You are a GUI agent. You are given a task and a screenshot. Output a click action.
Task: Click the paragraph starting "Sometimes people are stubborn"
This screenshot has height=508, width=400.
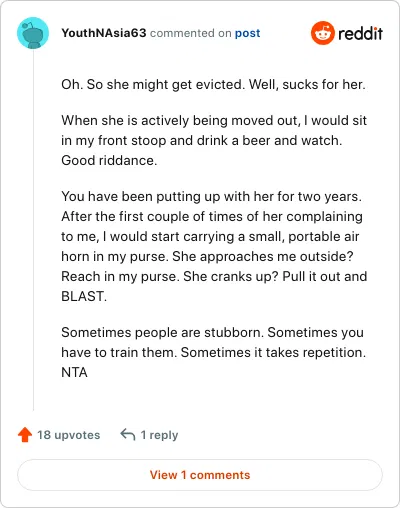(214, 352)
